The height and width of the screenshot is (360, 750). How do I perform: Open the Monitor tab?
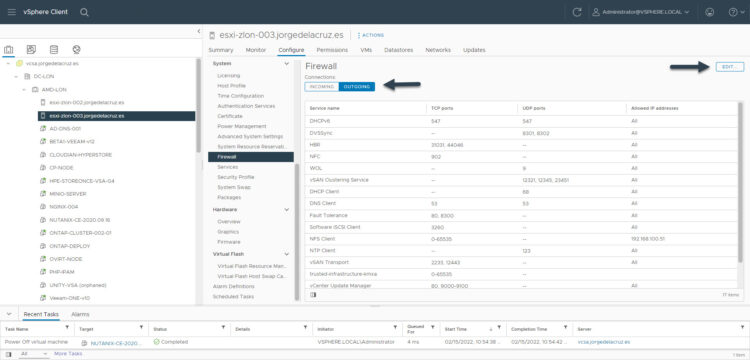click(256, 50)
